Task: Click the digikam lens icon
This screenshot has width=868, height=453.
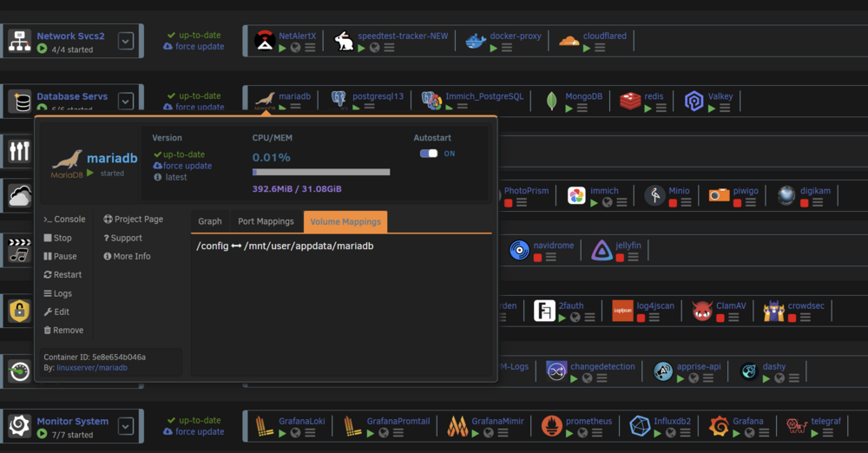Action: 786,195
